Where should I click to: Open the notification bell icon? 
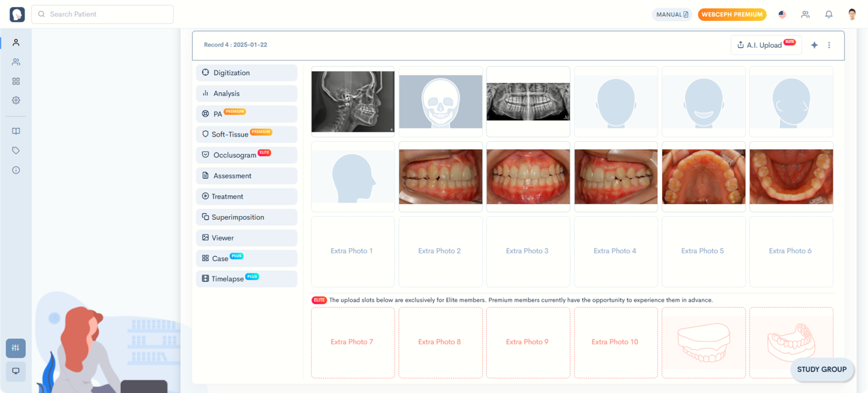pyautogui.click(x=829, y=14)
